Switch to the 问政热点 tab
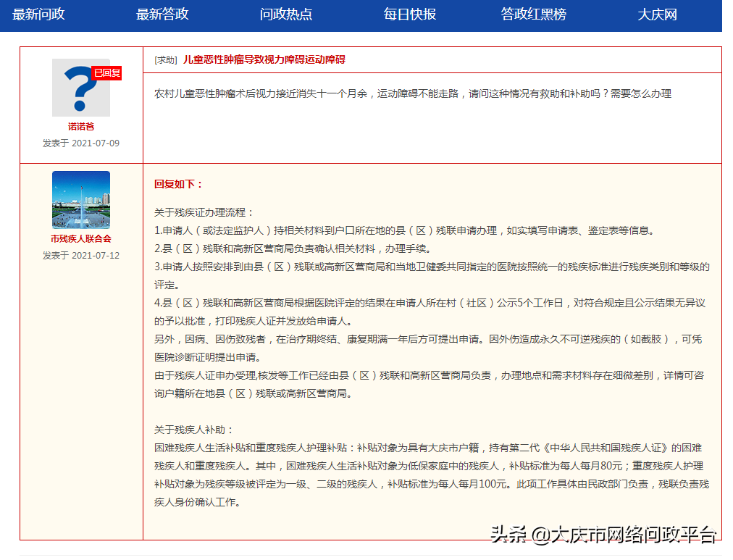Screen dimensions: 733x560 [x=285, y=14]
